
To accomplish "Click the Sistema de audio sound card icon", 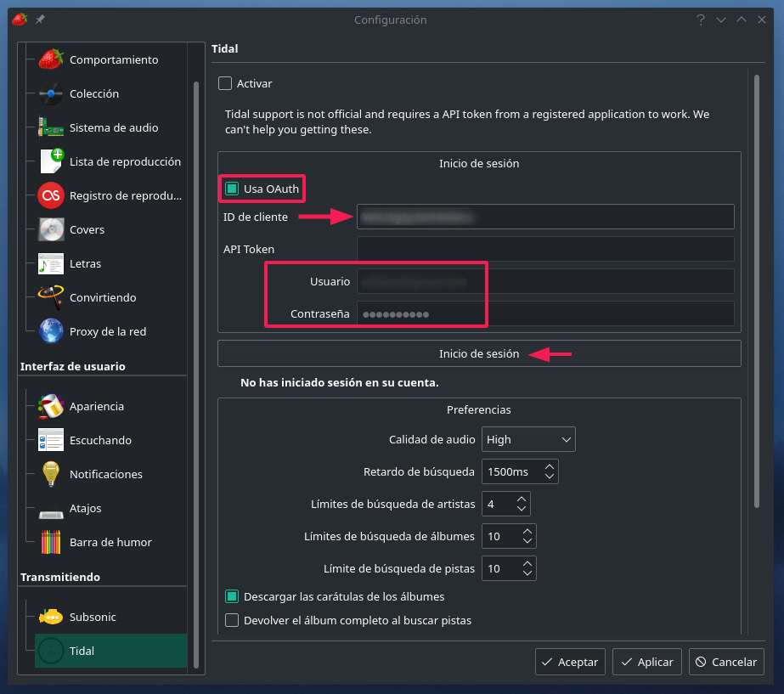I will 51,127.
